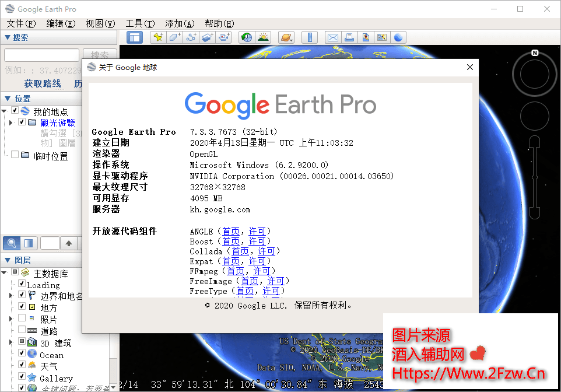Open the ANGLE 首页 link

click(231, 231)
